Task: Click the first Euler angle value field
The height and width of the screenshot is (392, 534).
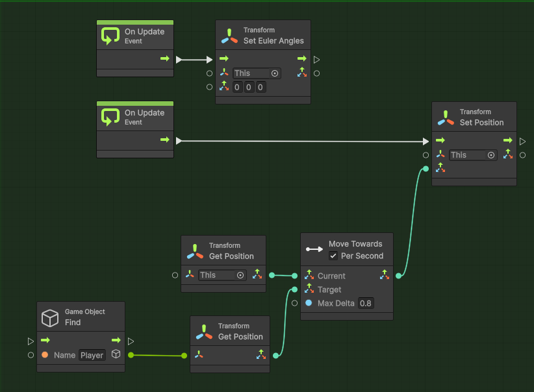Action: coord(238,87)
